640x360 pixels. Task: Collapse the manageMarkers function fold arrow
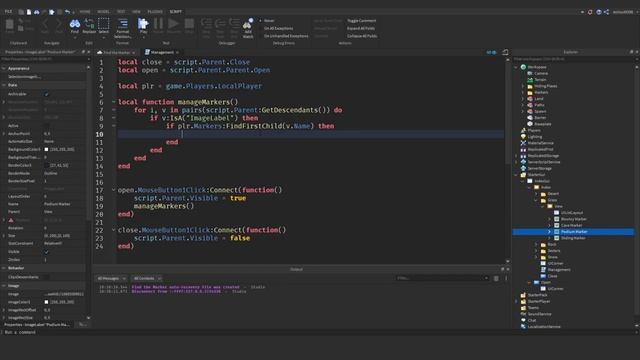tap(113, 102)
